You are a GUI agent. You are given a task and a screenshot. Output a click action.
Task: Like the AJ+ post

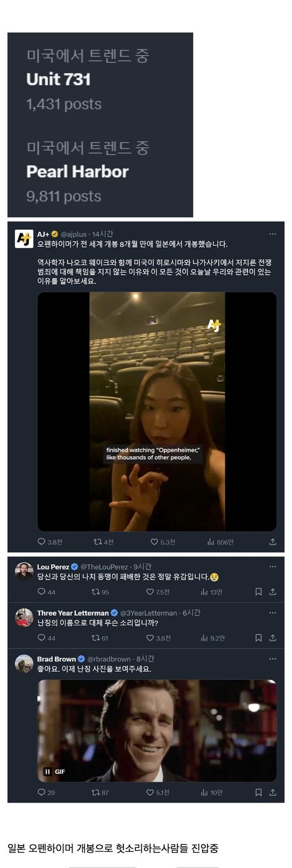(154, 542)
